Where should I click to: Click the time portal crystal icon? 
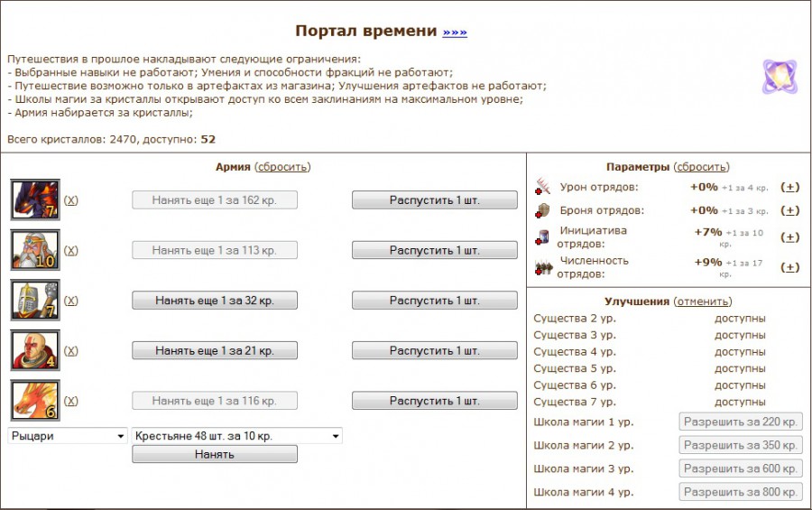pos(779,78)
